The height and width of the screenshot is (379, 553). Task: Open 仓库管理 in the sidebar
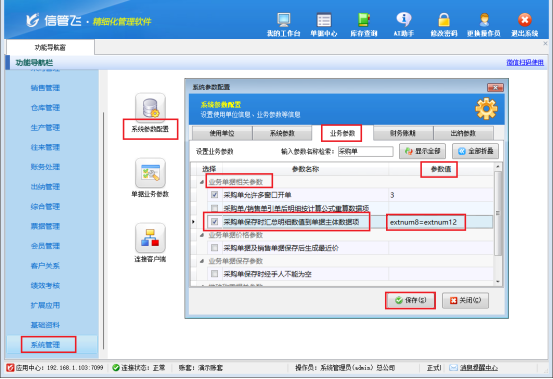pyautogui.click(x=45, y=108)
